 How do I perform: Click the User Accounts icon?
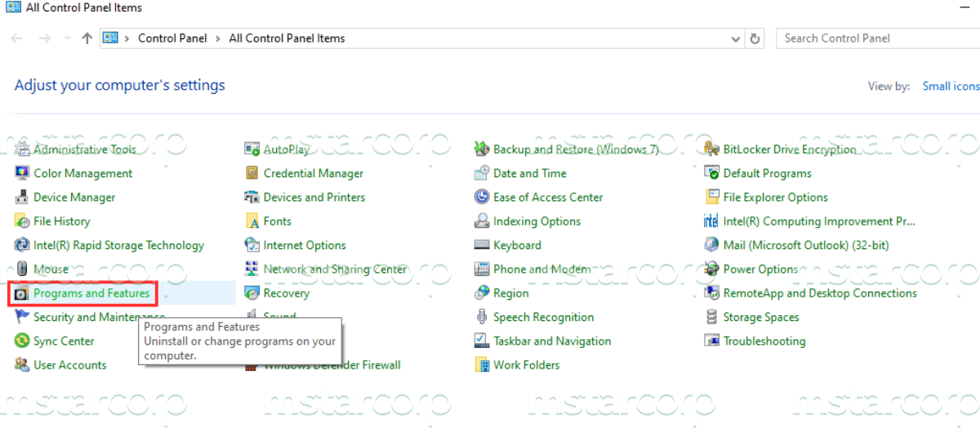(x=22, y=365)
